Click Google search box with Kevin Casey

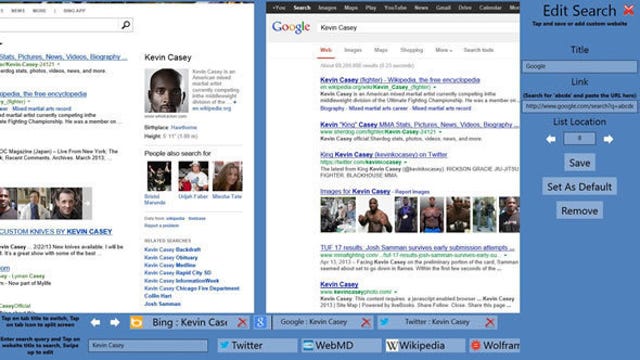click(418, 28)
